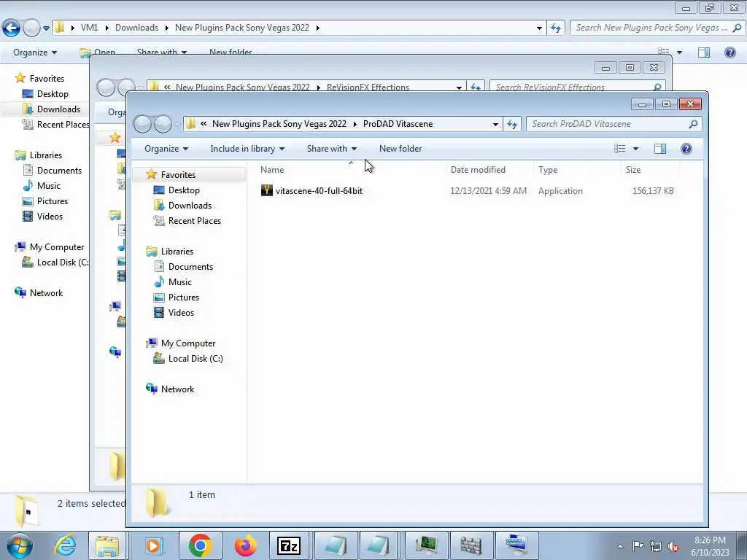Select Network in ProDAD Vitascene window sidebar
The width and height of the screenshot is (747, 560).
point(177,389)
